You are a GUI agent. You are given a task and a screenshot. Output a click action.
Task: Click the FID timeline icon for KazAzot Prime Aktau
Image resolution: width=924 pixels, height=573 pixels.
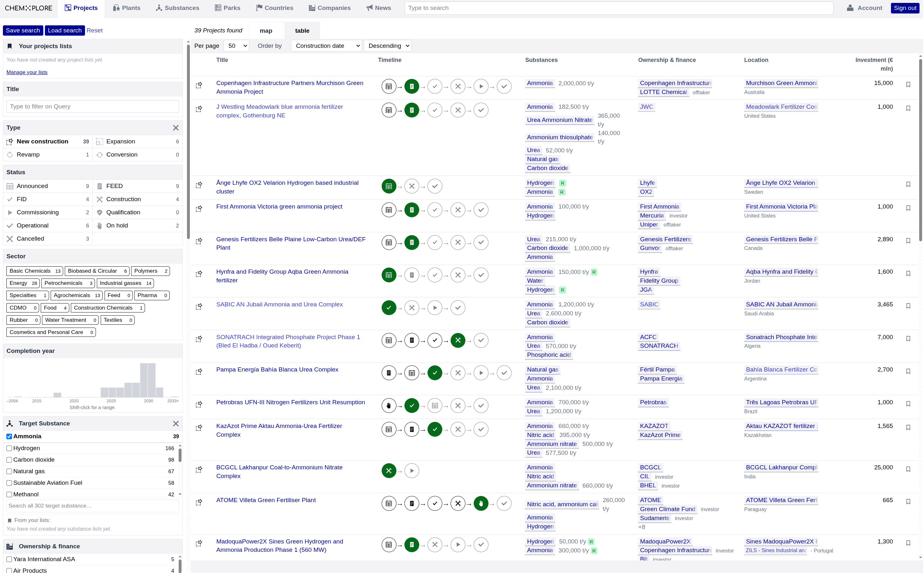(435, 429)
